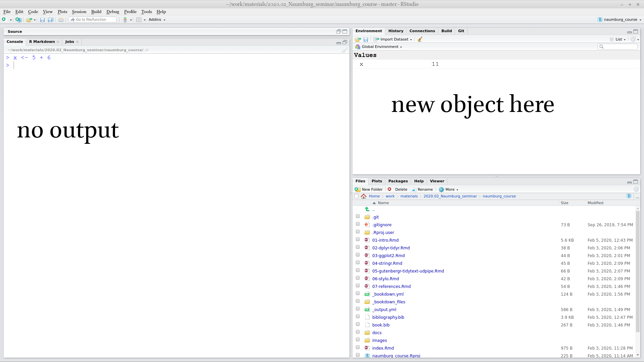Viewport: 644px width, 362px height.
Task: Open _bookdown.yml file
Action: click(x=388, y=294)
